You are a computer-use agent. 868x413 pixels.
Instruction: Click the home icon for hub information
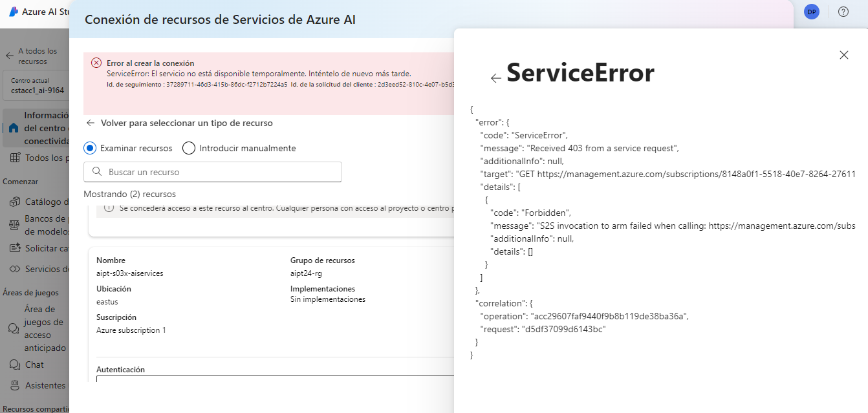(14, 128)
